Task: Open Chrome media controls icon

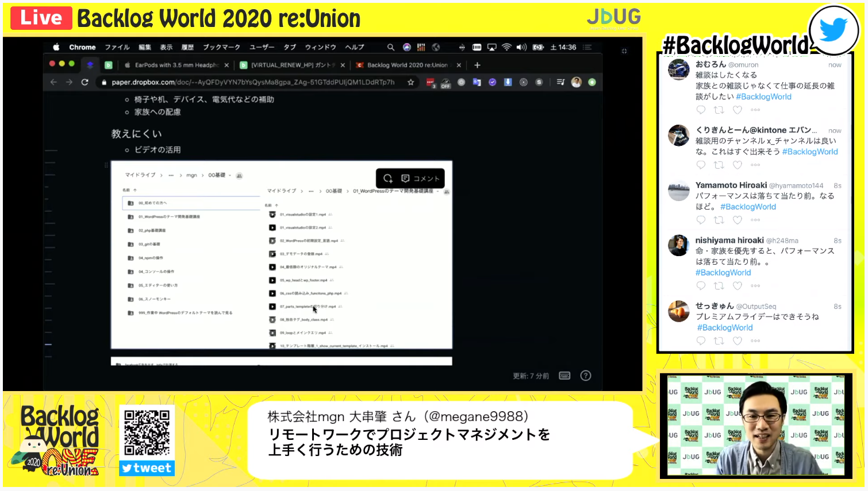Action: 560,82
